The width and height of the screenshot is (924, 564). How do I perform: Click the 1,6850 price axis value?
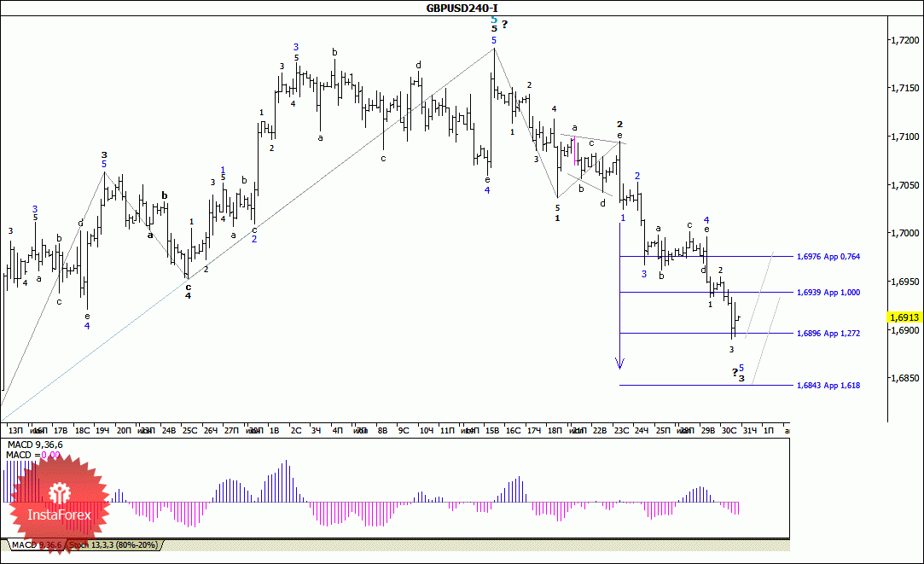[x=904, y=378]
